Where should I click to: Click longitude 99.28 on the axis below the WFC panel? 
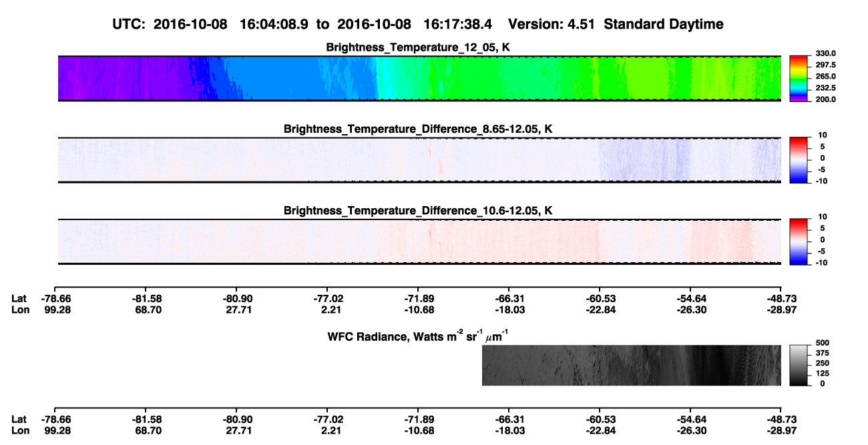(56, 430)
